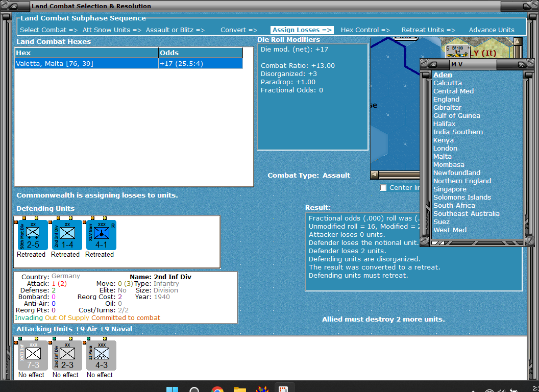
Task: Select the attacking 2nd Inf Div 2-3 unit
Action: point(67,356)
